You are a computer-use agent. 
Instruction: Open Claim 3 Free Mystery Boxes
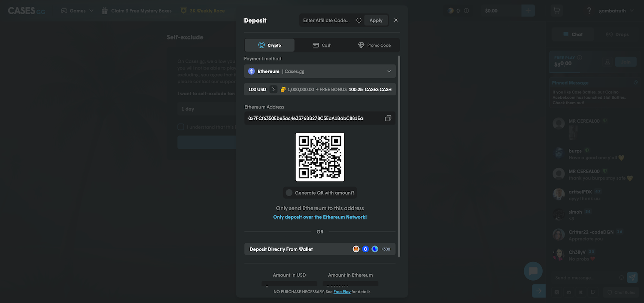click(137, 11)
